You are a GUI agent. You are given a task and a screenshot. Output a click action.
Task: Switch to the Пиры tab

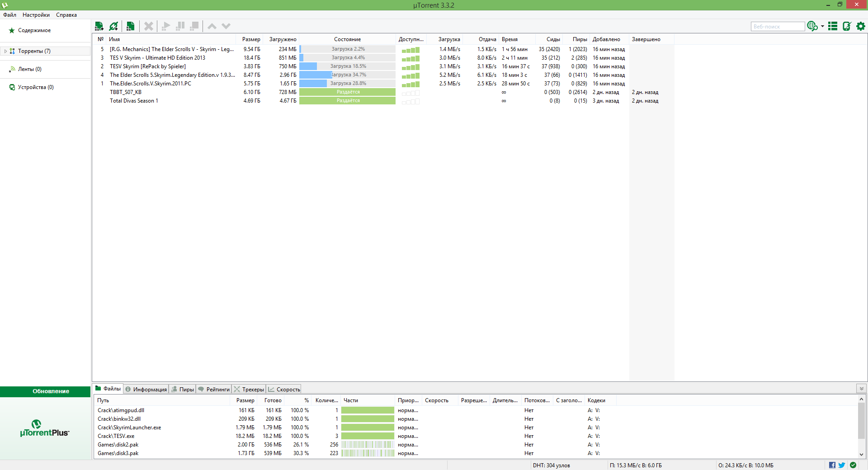[x=183, y=389]
